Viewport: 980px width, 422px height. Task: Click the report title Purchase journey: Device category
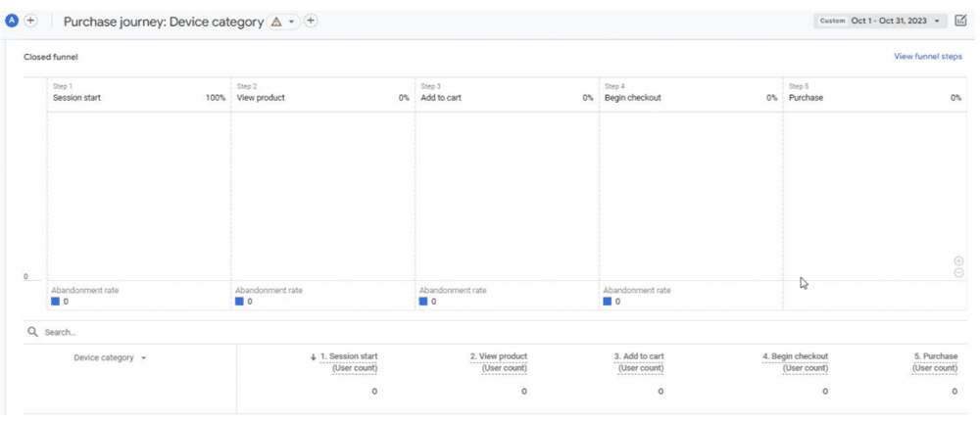pos(163,22)
